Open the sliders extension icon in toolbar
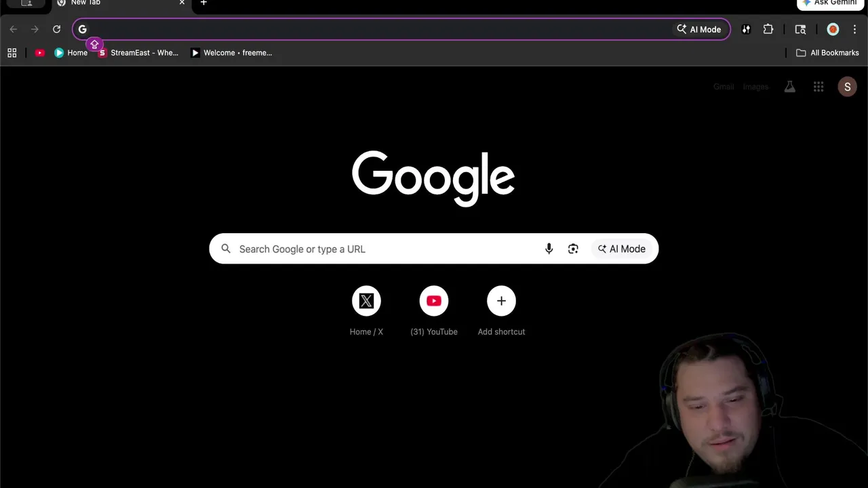The height and width of the screenshot is (488, 868). point(746,29)
